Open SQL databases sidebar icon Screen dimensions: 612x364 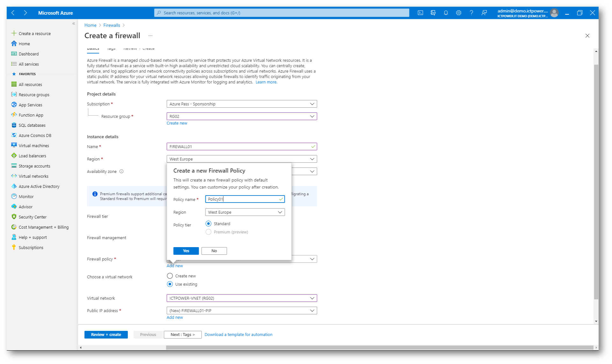pos(14,125)
